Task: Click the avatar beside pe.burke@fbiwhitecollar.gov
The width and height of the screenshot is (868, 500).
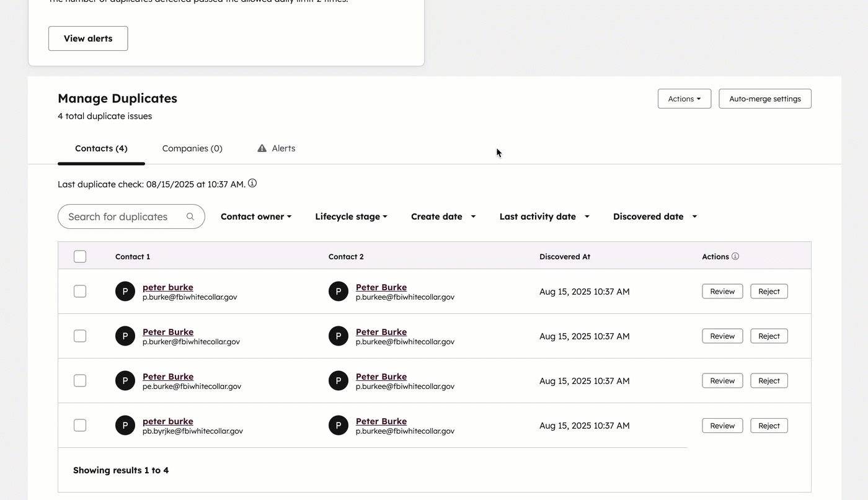Action: [125, 380]
